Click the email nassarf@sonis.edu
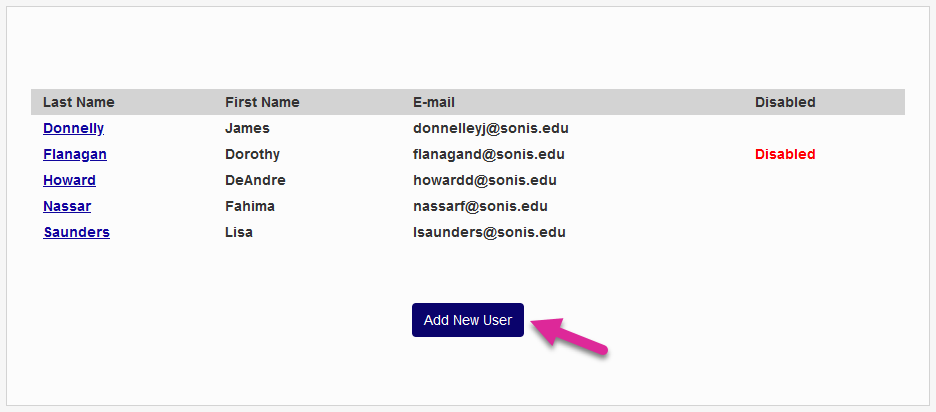 click(x=480, y=206)
